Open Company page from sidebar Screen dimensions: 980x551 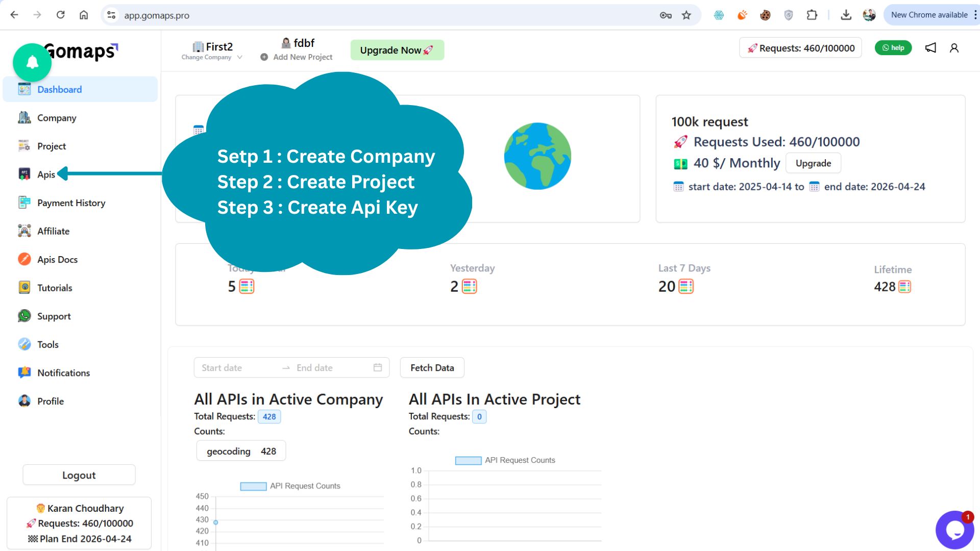80,118
